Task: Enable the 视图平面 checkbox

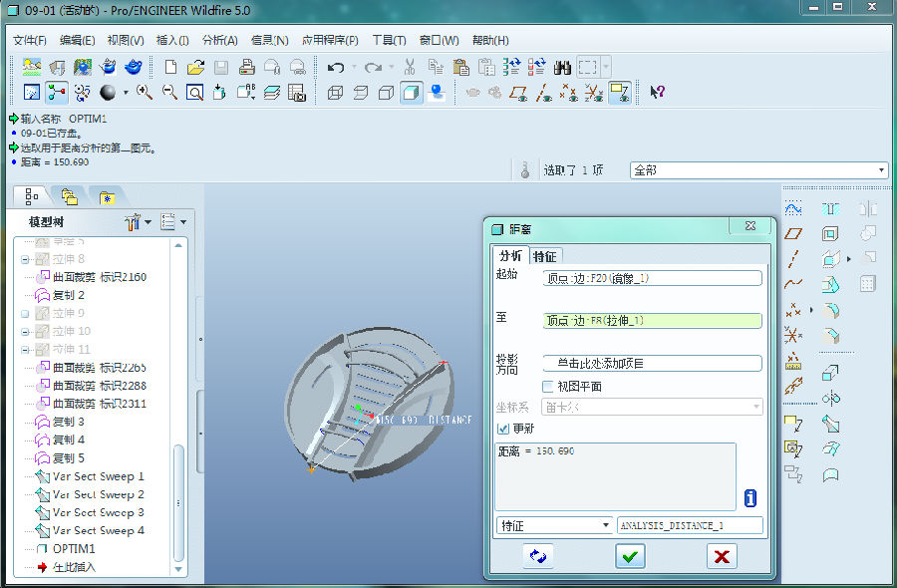Action: coord(548,387)
